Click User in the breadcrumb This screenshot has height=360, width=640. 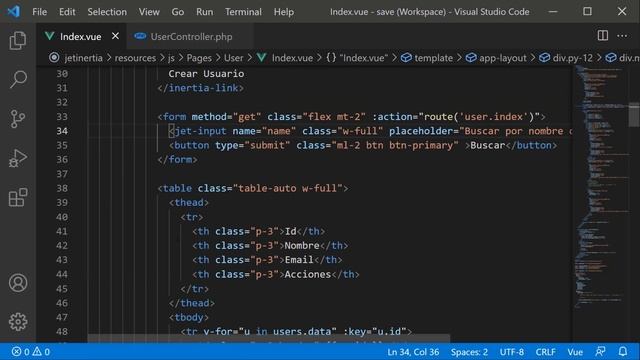pyautogui.click(x=233, y=58)
